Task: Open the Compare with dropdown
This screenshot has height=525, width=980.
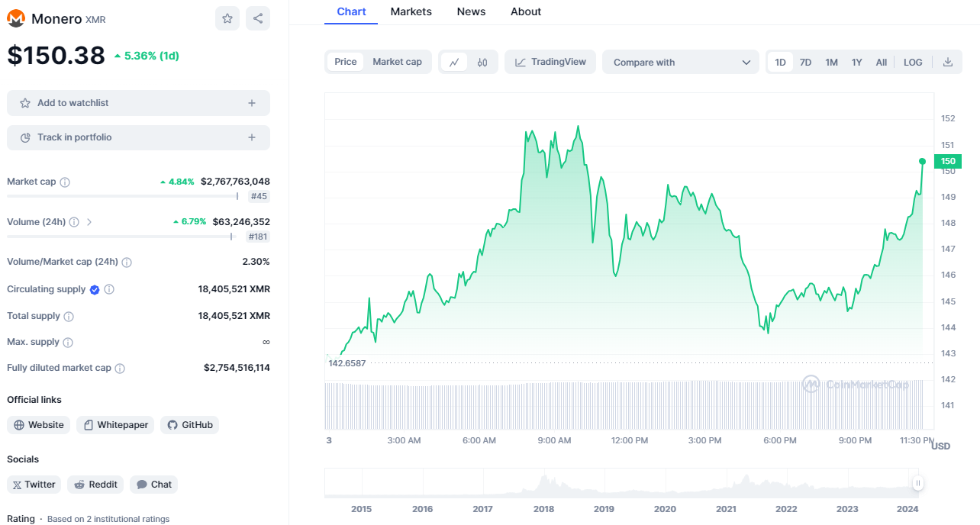Action: point(681,63)
